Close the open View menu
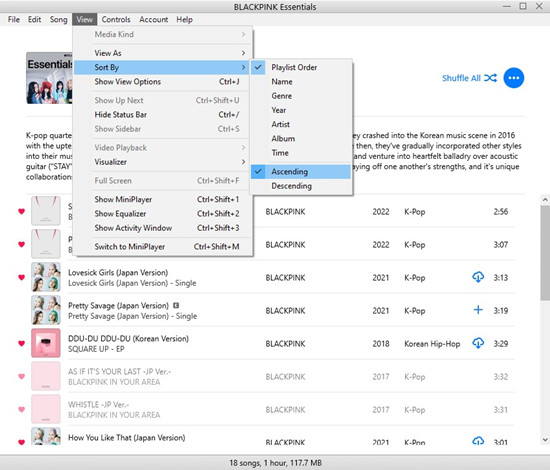Screen dimensions: 550x470 (x=85, y=20)
